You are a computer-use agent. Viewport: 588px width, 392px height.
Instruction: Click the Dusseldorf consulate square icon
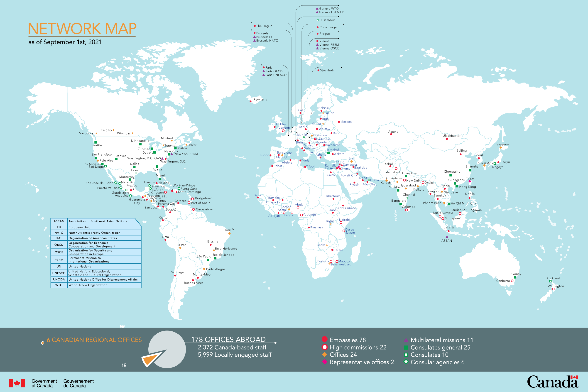point(318,20)
